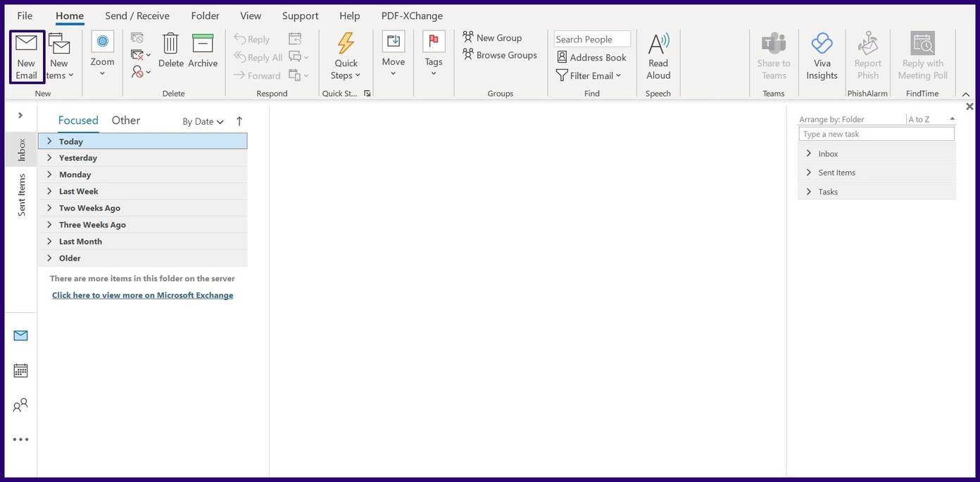Click the Ignore conversation icon
This screenshot has height=482, width=980.
[x=137, y=38]
